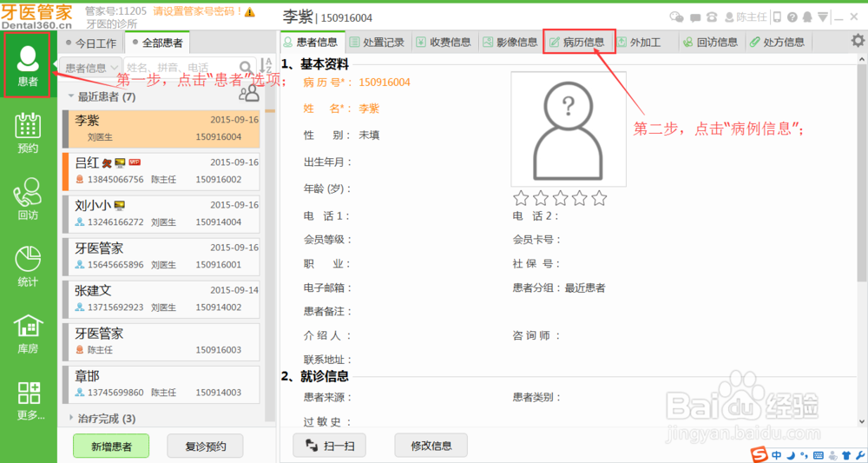
Task: Select 牙医管家 row numbered 150916003
Action: pyautogui.click(x=161, y=341)
